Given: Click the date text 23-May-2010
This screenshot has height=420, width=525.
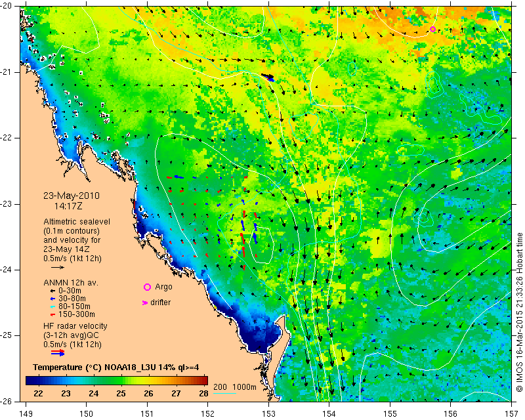Looking at the screenshot, I should (x=72, y=196).
